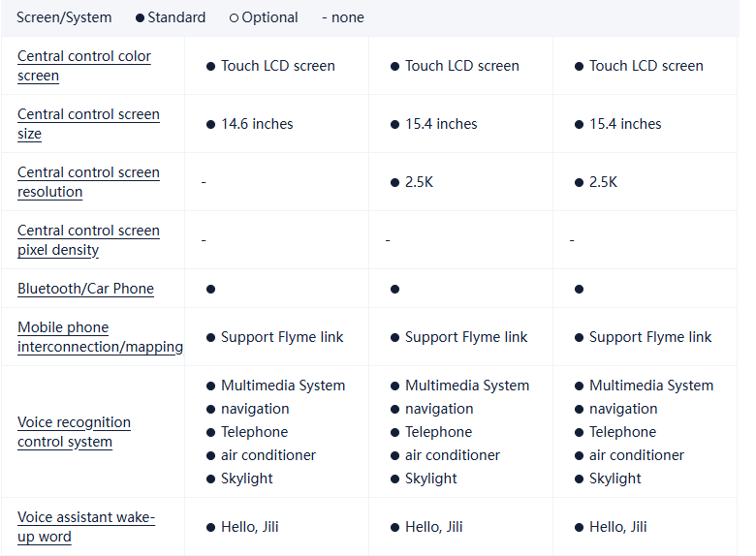Click Support Flyme link in the first column
Screen dimensions: 756x556
[x=282, y=337]
